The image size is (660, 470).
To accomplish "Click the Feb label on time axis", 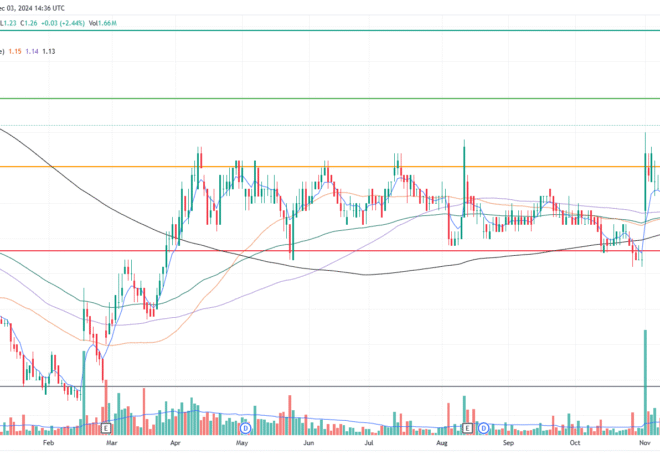I will point(48,443).
